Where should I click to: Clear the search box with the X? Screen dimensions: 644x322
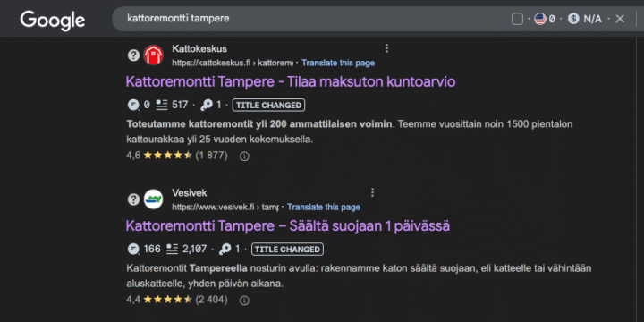tap(620, 19)
